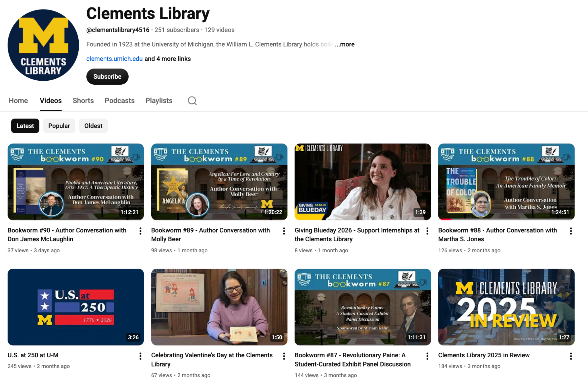588x384 pixels.
Task: Switch to the Playlists tab
Action: pyautogui.click(x=159, y=100)
